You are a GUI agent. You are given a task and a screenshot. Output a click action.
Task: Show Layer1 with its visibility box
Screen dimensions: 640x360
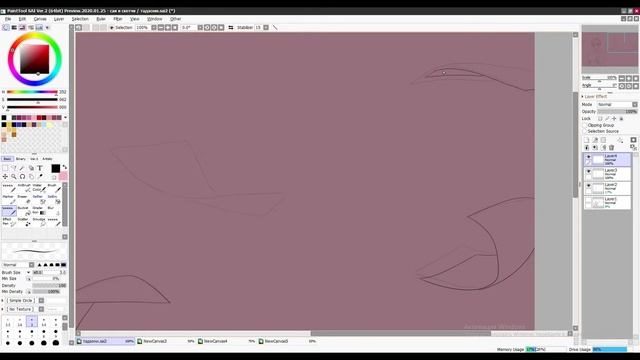click(588, 200)
